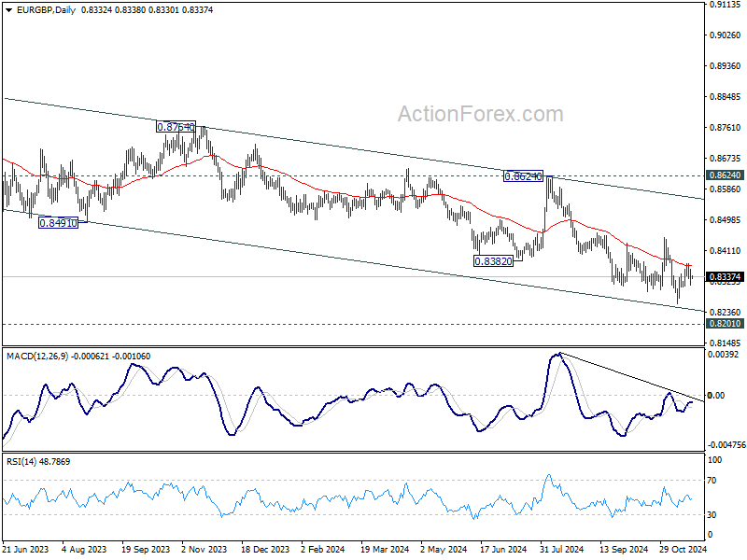Image resolution: width=747 pixels, height=560 pixels.
Task: Click the 0.86735 price axis value
Action: (726, 159)
